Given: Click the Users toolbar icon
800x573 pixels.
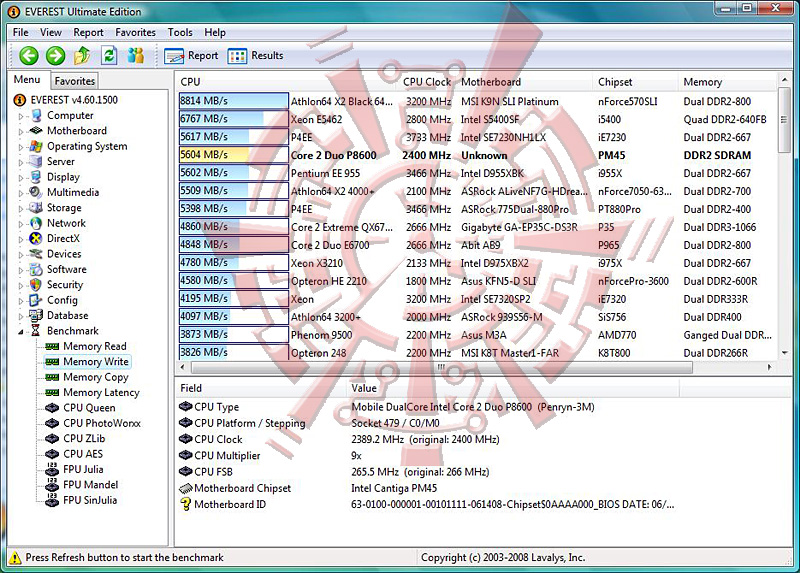Looking at the screenshot, I should coord(136,55).
